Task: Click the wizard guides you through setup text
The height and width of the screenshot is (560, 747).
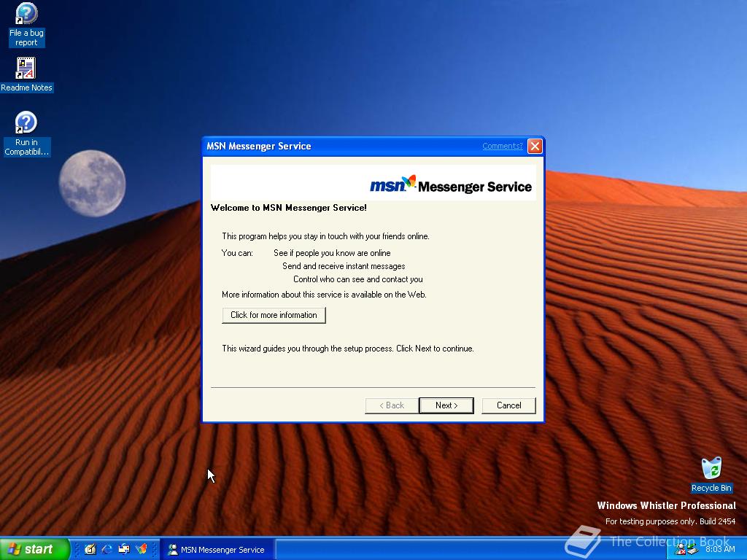Action: 348,349
